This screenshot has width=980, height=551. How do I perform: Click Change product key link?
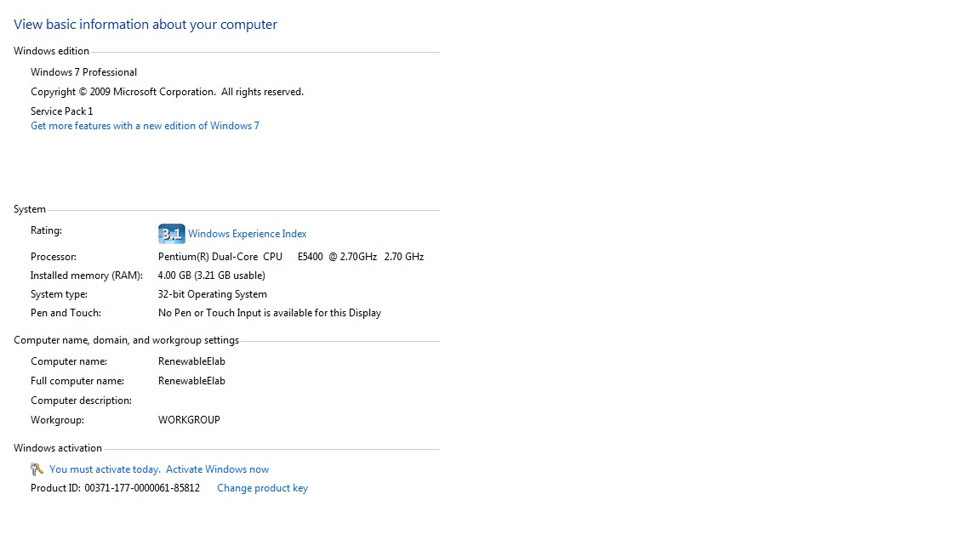pyautogui.click(x=263, y=488)
